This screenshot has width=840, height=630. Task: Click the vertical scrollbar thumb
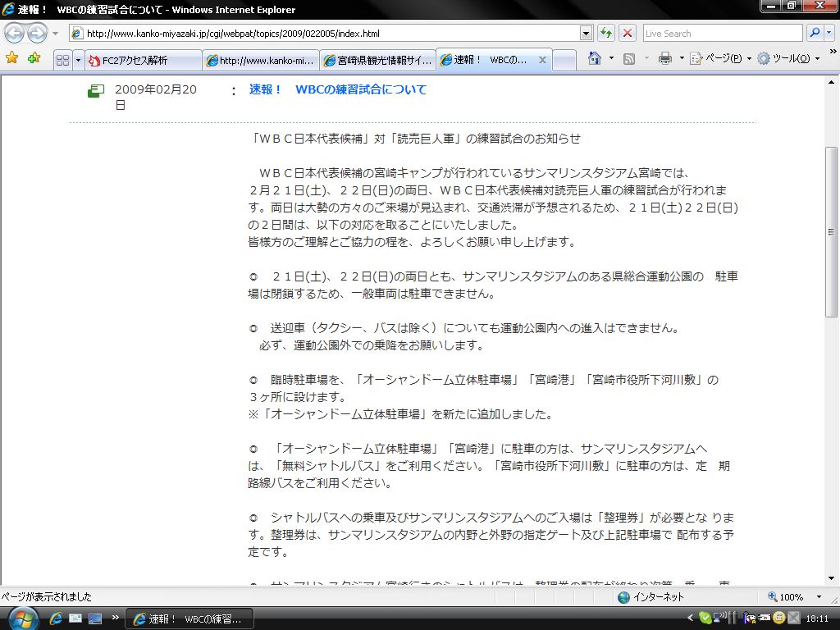832,231
